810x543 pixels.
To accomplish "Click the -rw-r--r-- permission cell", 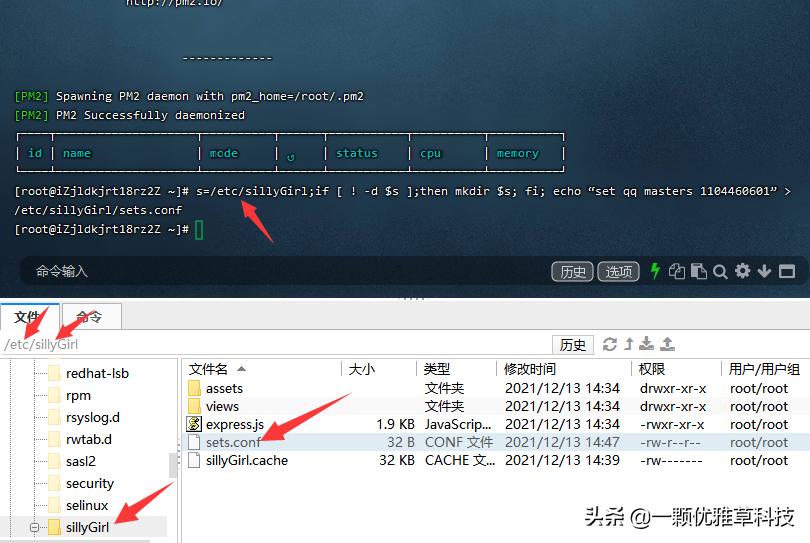I will click(670, 442).
